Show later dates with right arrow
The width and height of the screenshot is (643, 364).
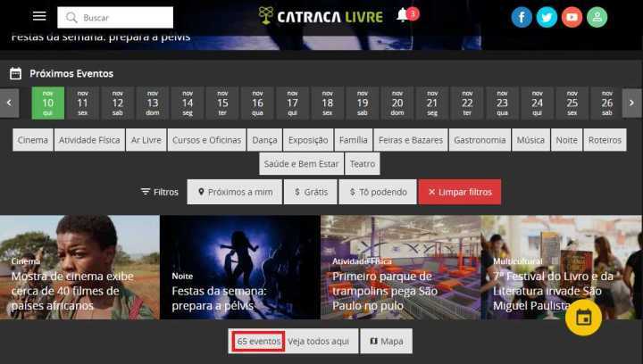tap(631, 103)
